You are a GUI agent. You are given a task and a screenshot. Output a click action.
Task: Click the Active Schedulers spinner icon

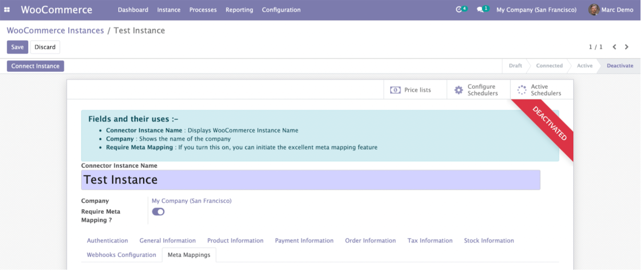pyautogui.click(x=522, y=90)
